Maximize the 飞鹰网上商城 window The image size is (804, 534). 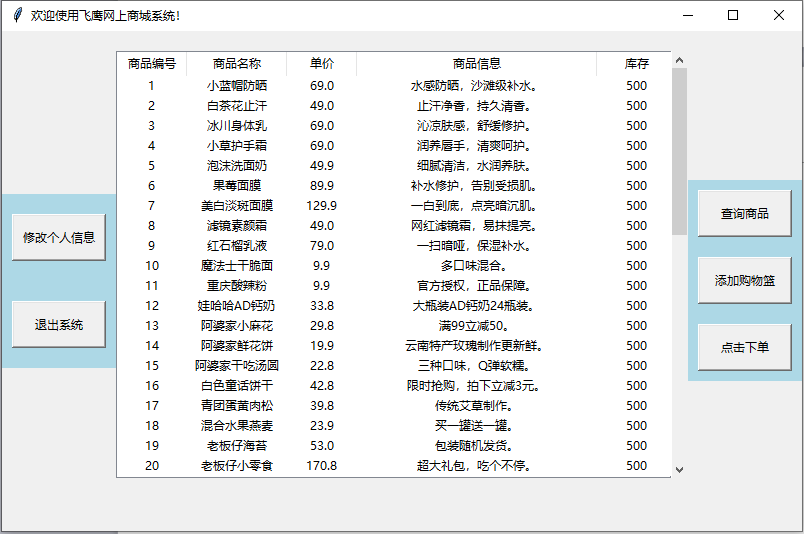click(733, 15)
